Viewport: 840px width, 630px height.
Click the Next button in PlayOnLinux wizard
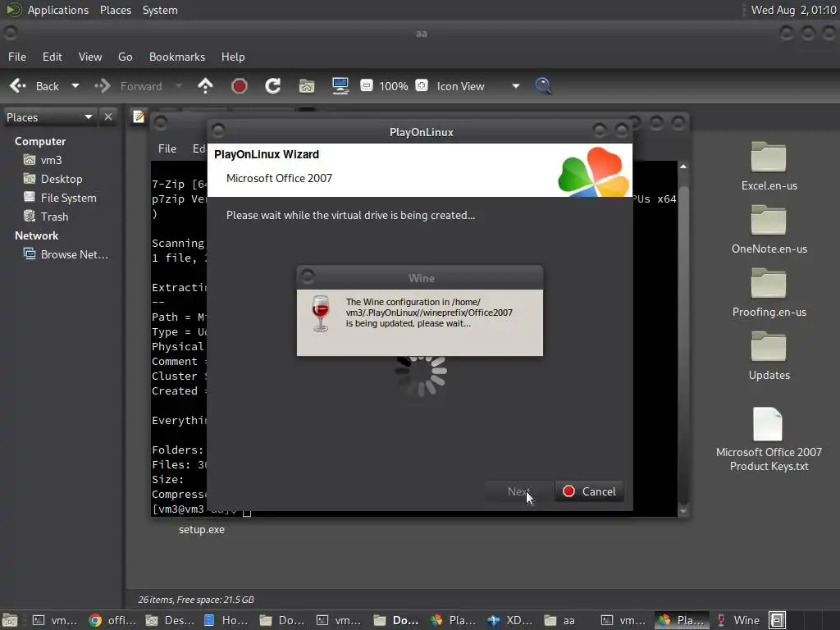pyautogui.click(x=518, y=491)
